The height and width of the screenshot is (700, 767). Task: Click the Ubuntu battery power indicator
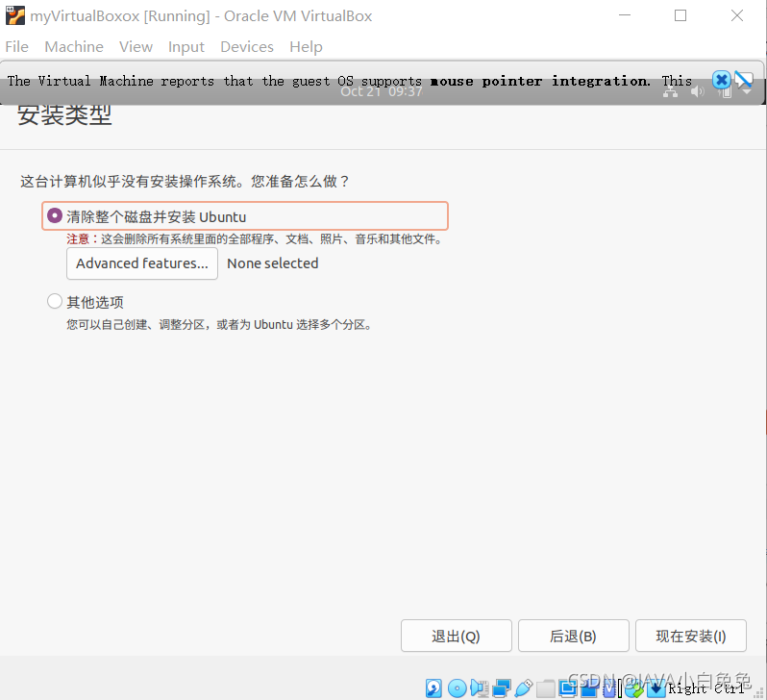[725, 91]
